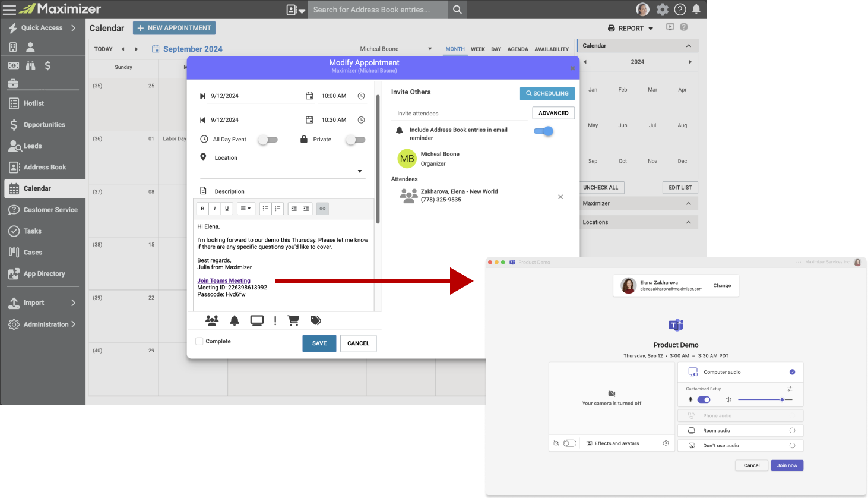The height and width of the screenshot is (498, 868).
Task: Toggle the microphone switch in the Teams window
Action: (x=704, y=400)
